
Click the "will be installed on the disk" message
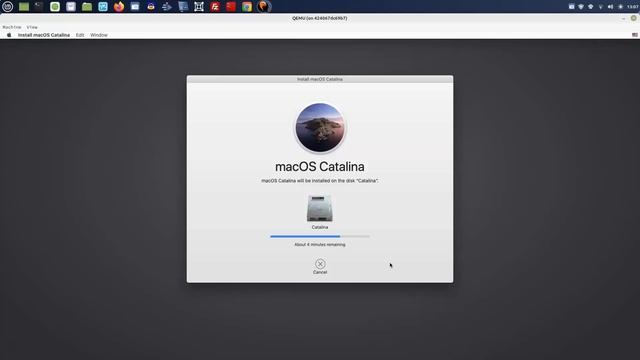click(x=320, y=180)
